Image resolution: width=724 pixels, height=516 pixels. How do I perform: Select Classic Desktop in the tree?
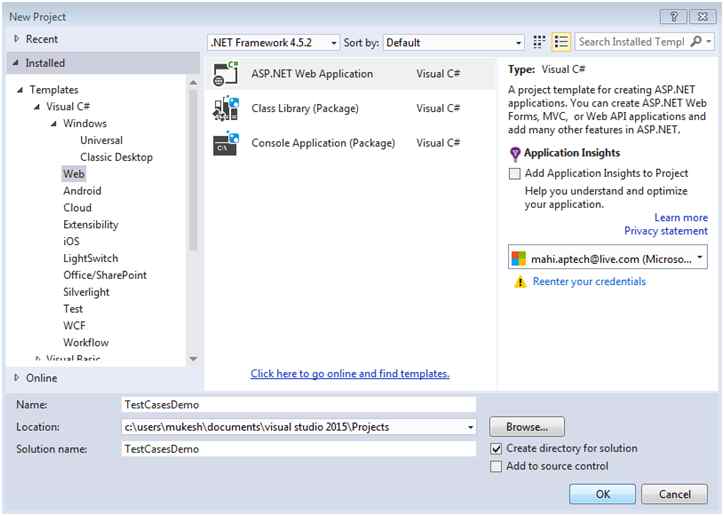116,157
